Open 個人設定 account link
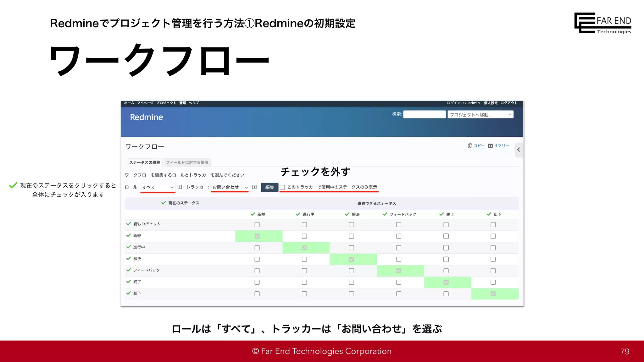644x362 pixels. tap(491, 103)
